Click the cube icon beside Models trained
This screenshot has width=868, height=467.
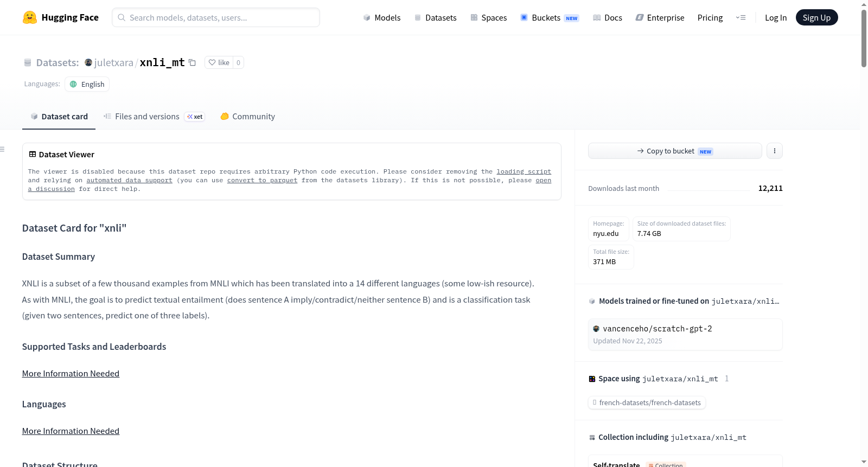click(592, 301)
